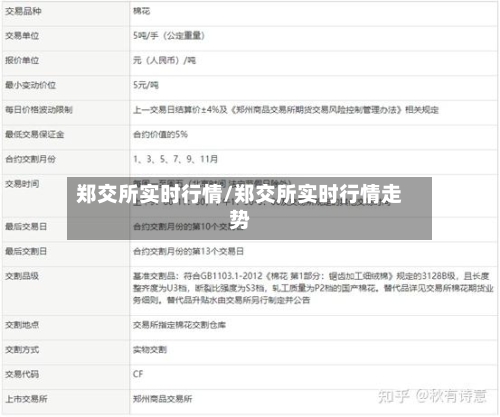
Task: Click the 最小变动价位 row label
Action: point(30,85)
